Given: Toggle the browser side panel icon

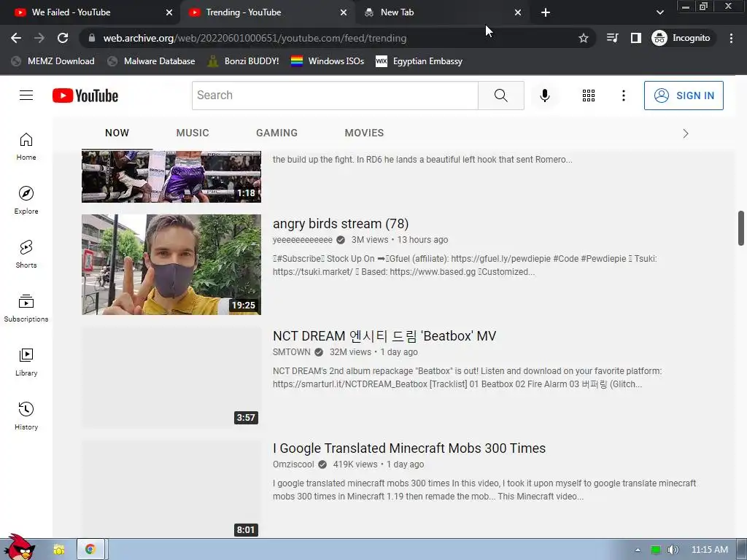Looking at the screenshot, I should point(635,38).
